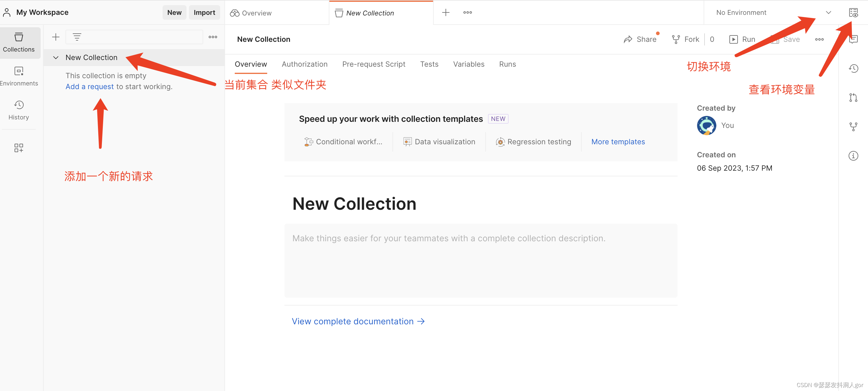
Task: Choose the Data visualization template
Action: pos(439,142)
